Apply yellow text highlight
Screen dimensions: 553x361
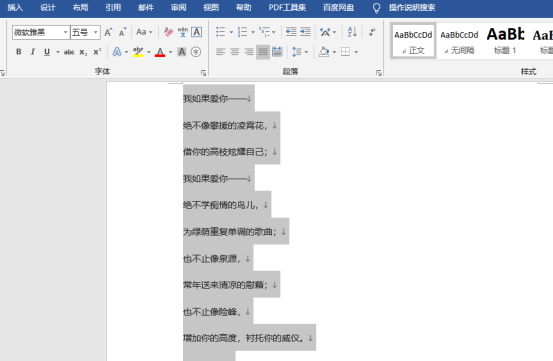click(138, 52)
